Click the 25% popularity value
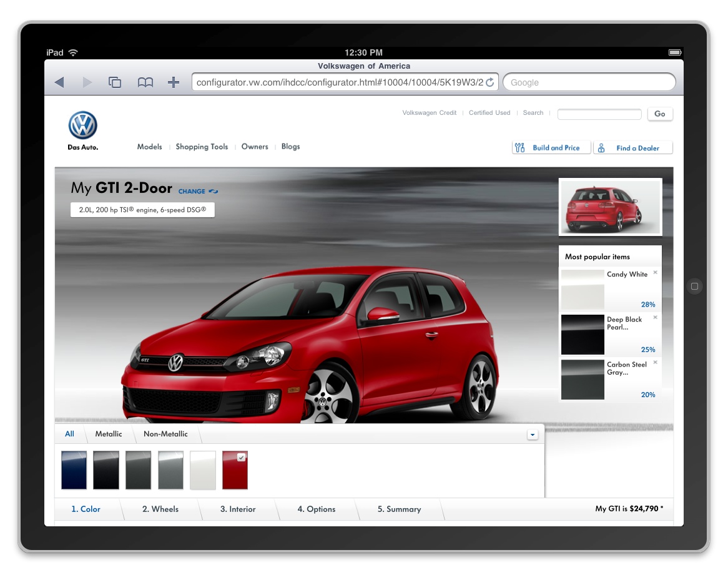The width and height of the screenshot is (728, 575). tap(648, 350)
